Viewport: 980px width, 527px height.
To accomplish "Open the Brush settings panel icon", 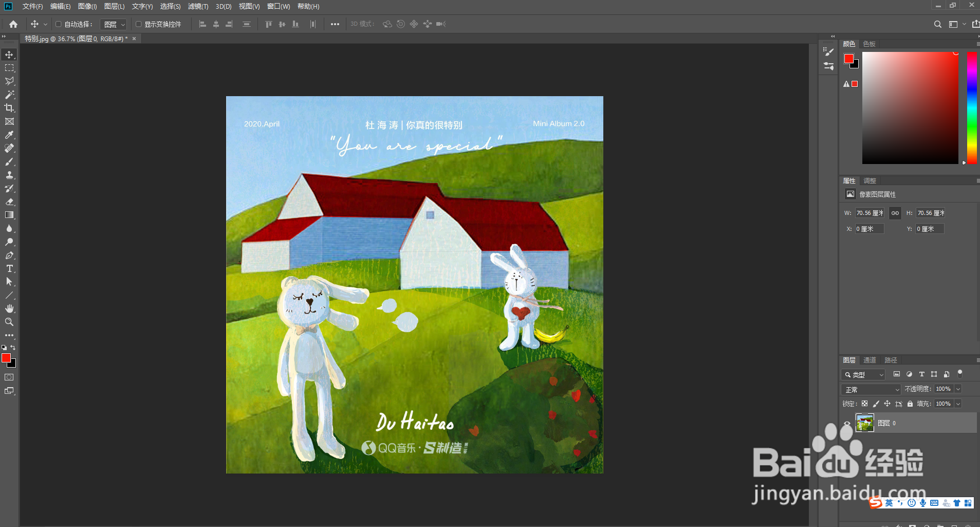I will click(x=828, y=51).
